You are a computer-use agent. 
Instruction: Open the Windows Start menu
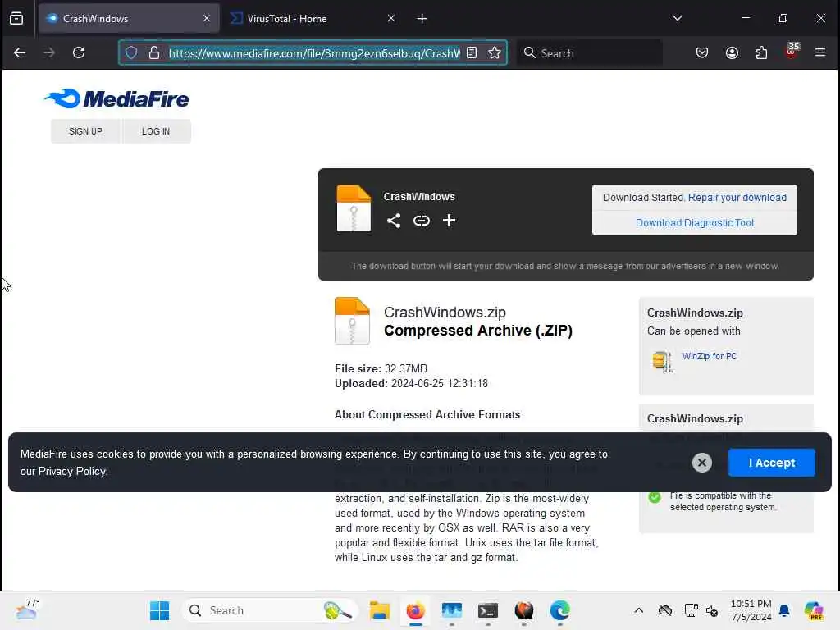point(159,610)
